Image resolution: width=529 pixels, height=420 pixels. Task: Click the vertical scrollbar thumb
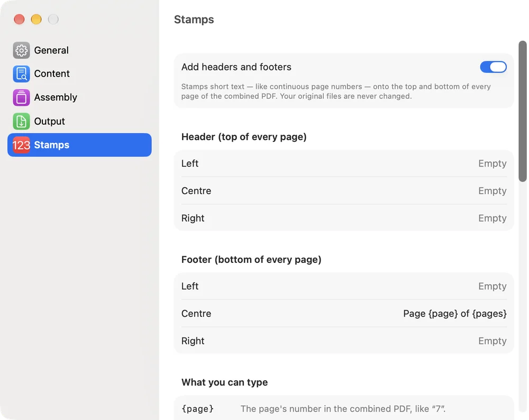point(523,111)
